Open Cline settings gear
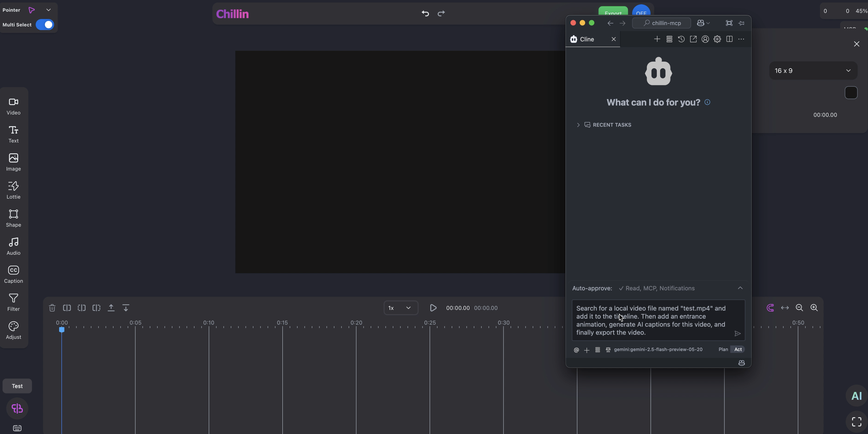 (717, 39)
